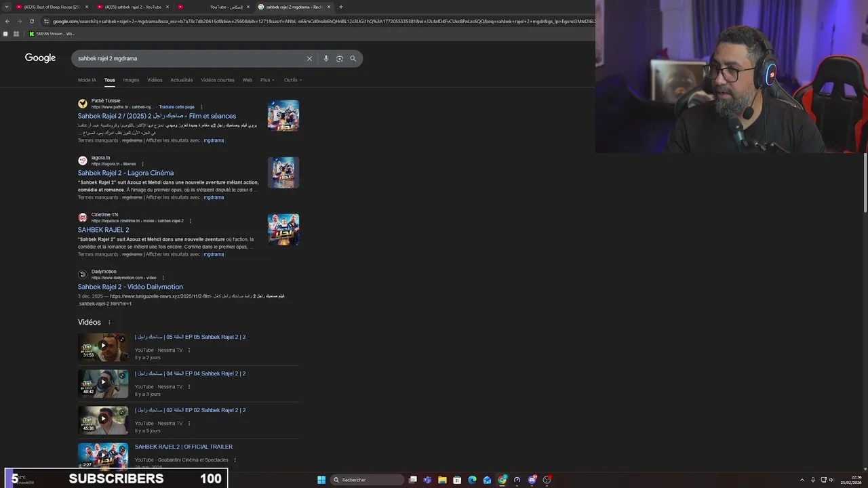This screenshot has height=488, width=868.
Task: Close the active sahbek rajel 2 mgdrama tab
Action: [x=329, y=7]
